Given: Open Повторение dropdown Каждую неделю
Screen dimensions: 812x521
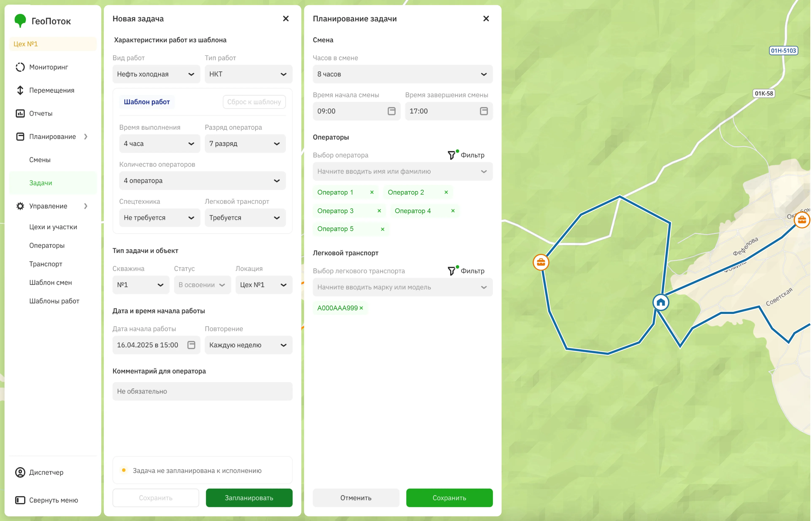Looking at the screenshot, I should point(248,345).
